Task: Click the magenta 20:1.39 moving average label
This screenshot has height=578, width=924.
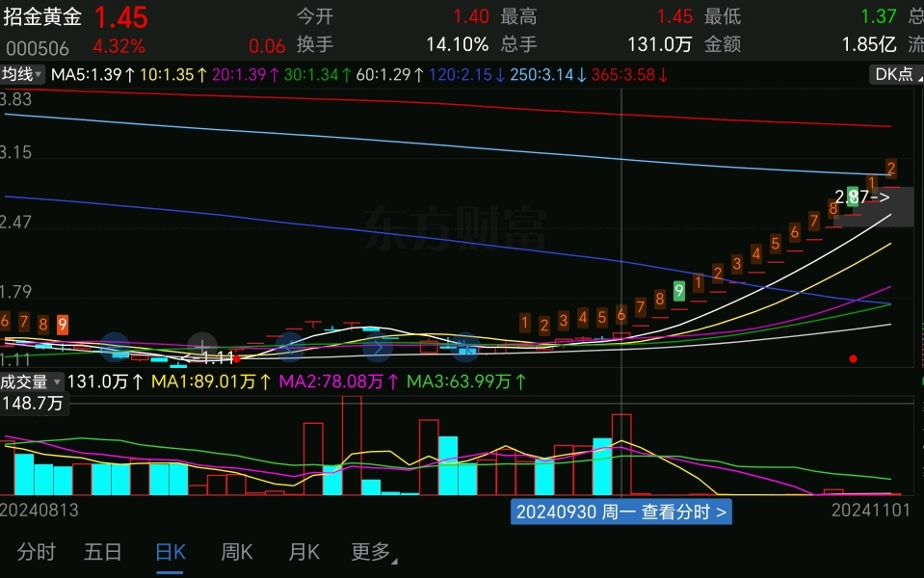Action: [245, 75]
